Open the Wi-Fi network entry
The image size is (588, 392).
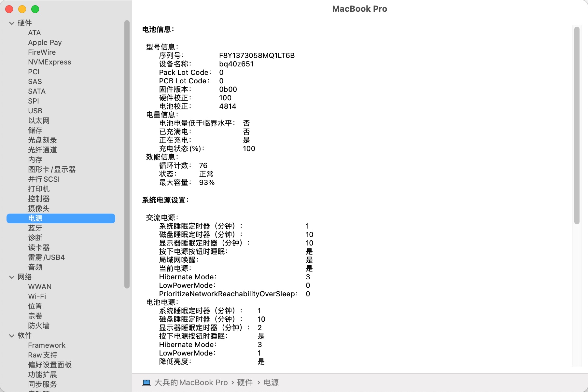(37, 297)
